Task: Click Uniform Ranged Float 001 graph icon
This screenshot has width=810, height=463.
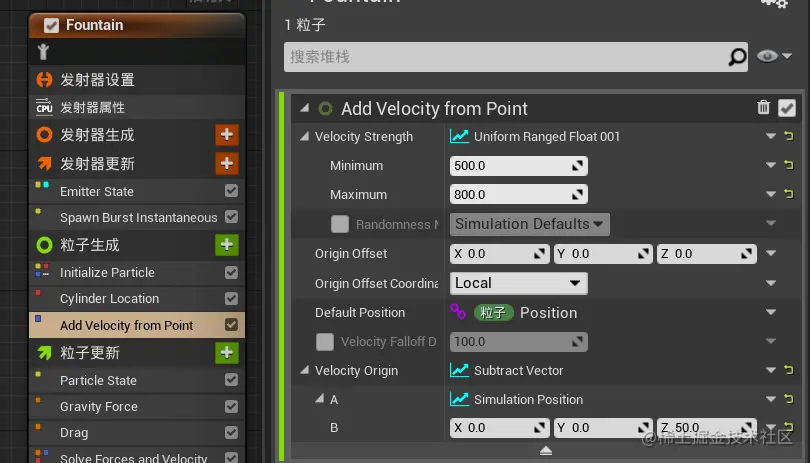Action: point(459,136)
